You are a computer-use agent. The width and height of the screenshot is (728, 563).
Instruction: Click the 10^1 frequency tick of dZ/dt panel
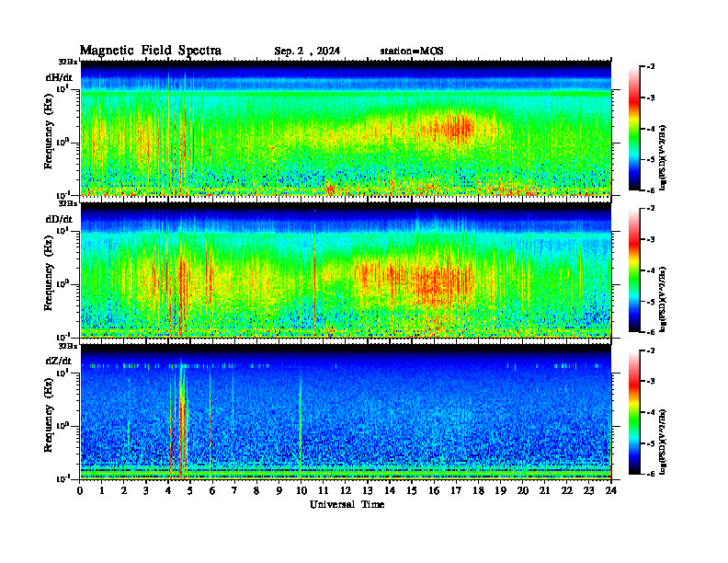tap(63, 372)
